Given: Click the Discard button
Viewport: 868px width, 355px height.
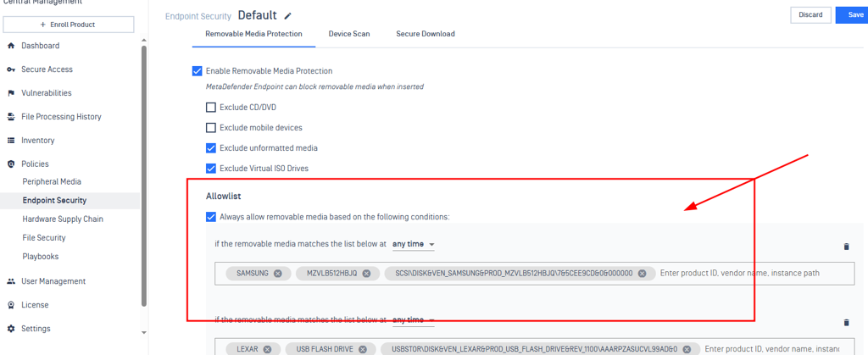Looking at the screenshot, I should 810,15.
